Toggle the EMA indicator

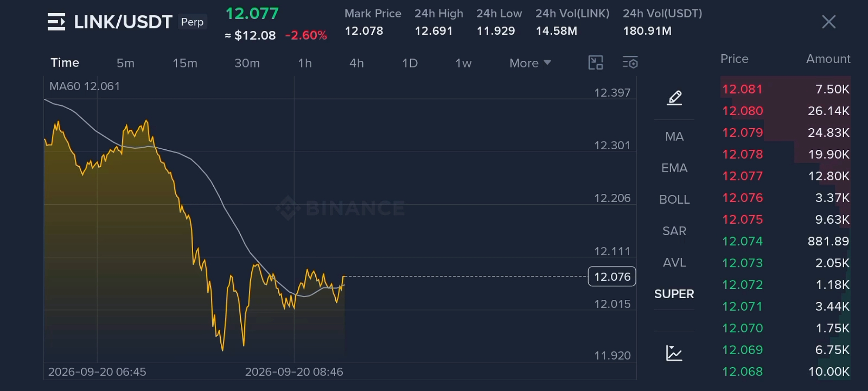[x=674, y=168]
